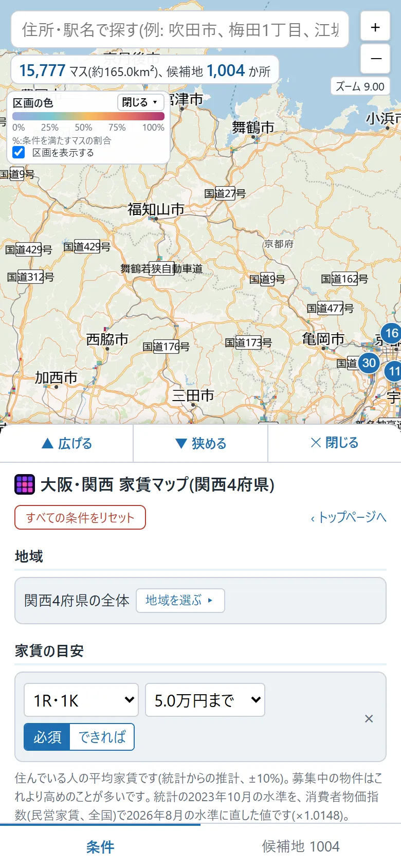The width and height of the screenshot is (401, 868).
Task: Open the 地域を選ぶ region selector
Action: click(180, 601)
